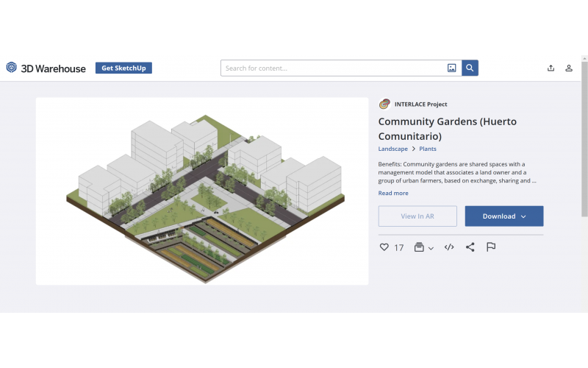Click the add to collection icon

pyautogui.click(x=419, y=247)
